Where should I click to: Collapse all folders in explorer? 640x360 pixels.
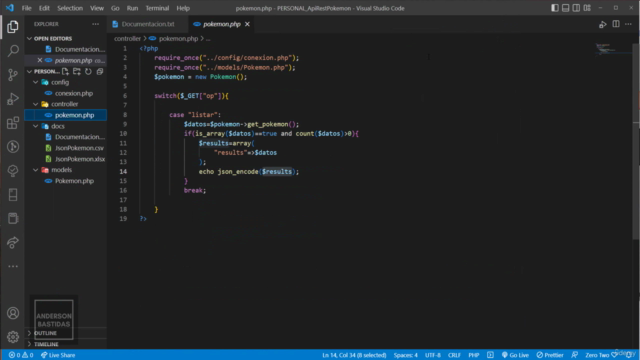[x=100, y=71]
